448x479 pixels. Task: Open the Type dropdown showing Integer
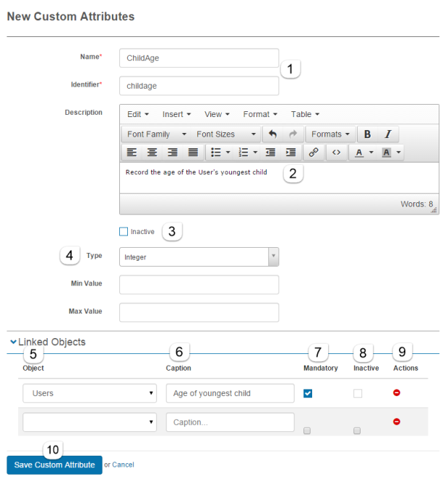199,256
